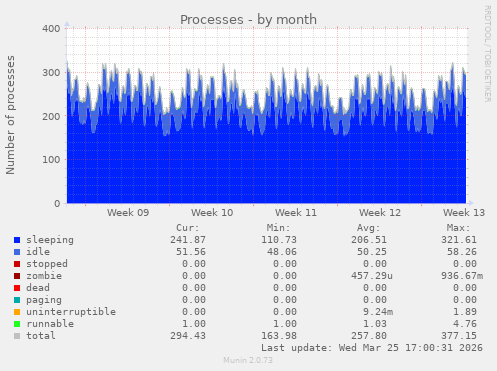Click the 'Munin 2.0.73' footer text
This screenshot has height=371, width=497.
(248, 360)
